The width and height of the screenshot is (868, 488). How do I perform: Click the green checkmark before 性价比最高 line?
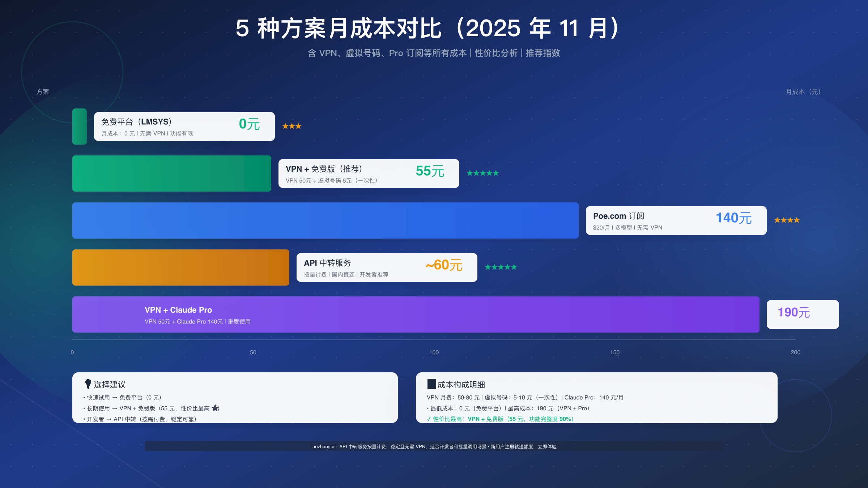coord(429,419)
